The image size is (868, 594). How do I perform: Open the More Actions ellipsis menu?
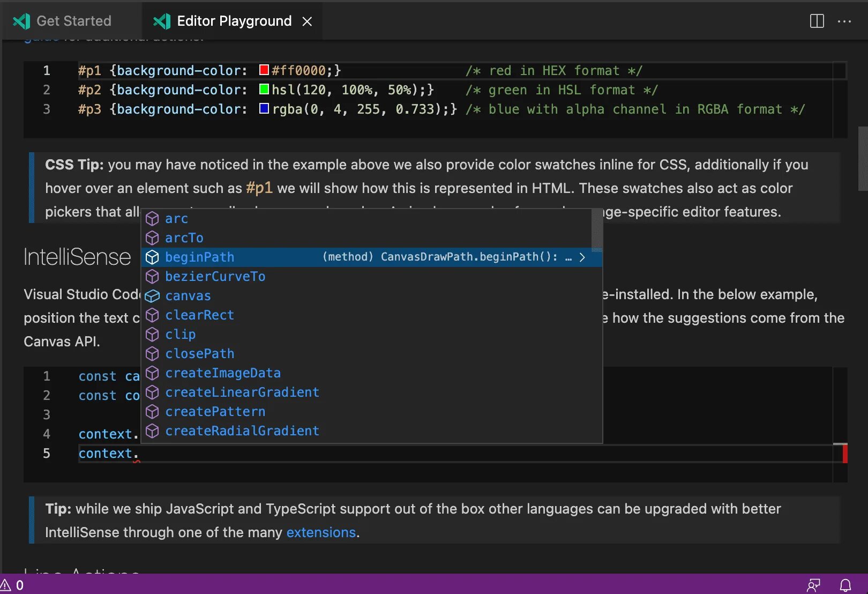coord(844,21)
